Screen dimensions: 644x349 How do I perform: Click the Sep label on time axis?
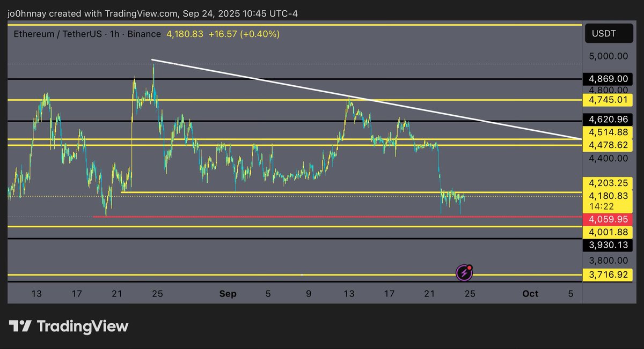pos(228,294)
